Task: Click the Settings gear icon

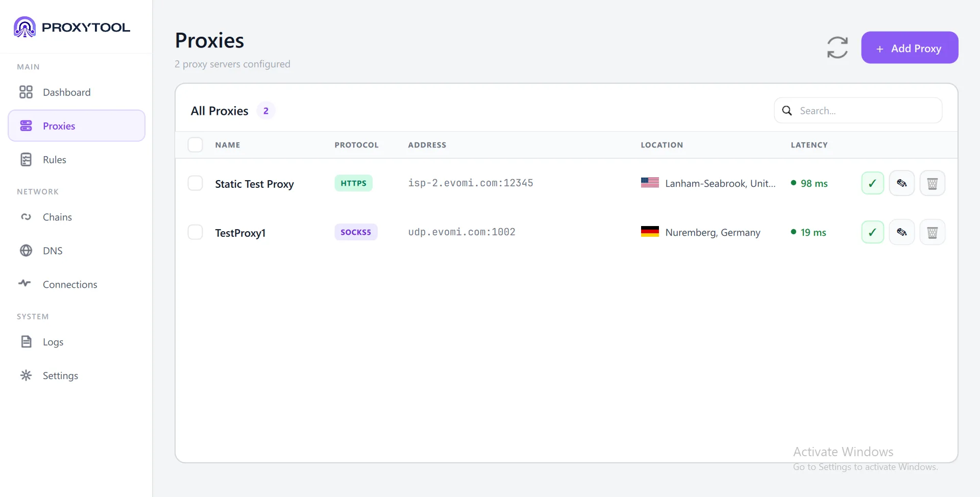Action: (x=26, y=376)
